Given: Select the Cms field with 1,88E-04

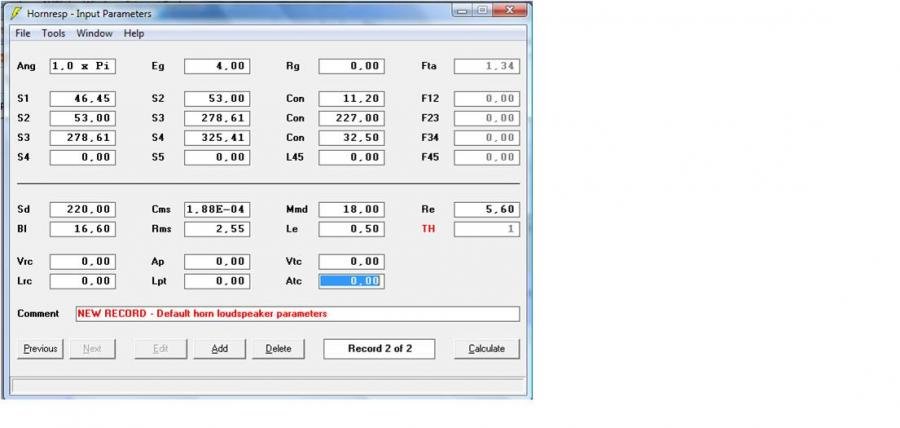Looking at the screenshot, I should (216, 210).
